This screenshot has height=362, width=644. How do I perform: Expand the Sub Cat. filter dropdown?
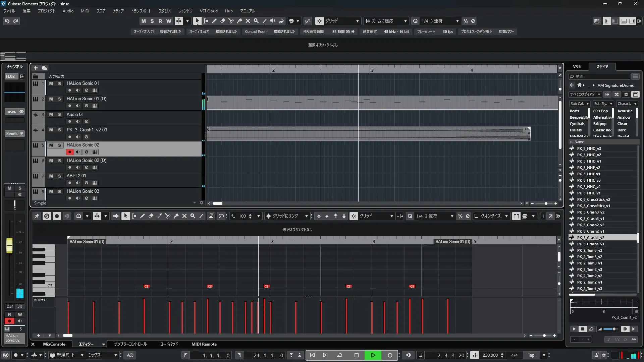(579, 104)
